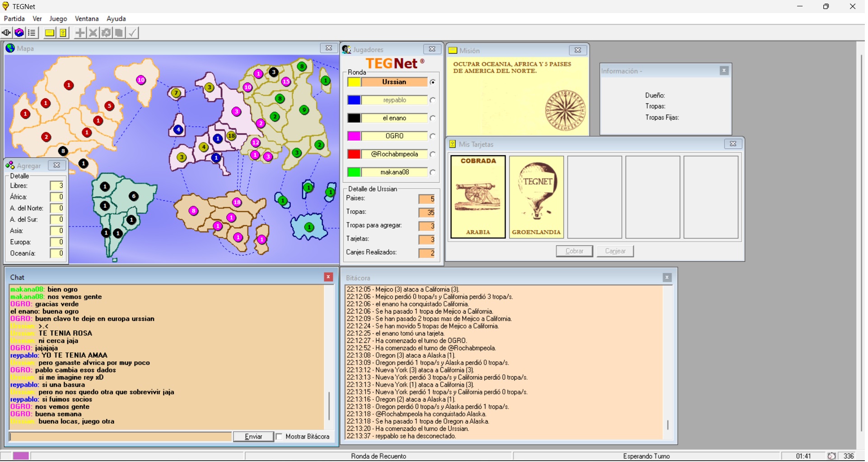Click in the chat message input field

[121, 437]
